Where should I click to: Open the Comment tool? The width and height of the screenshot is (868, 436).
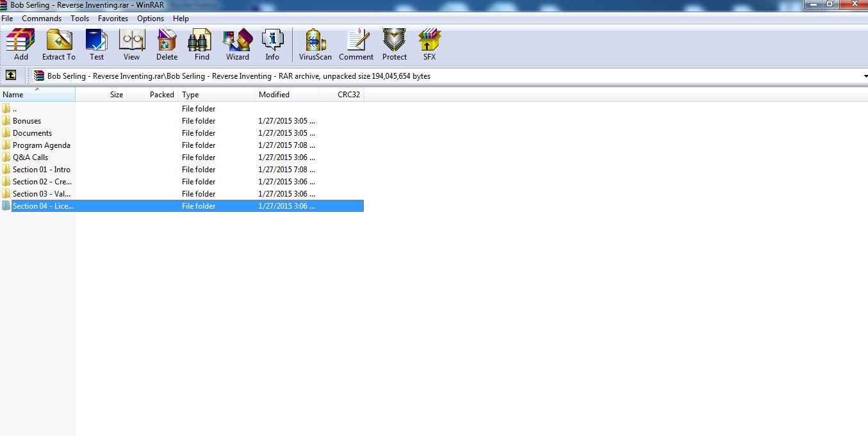(356, 45)
